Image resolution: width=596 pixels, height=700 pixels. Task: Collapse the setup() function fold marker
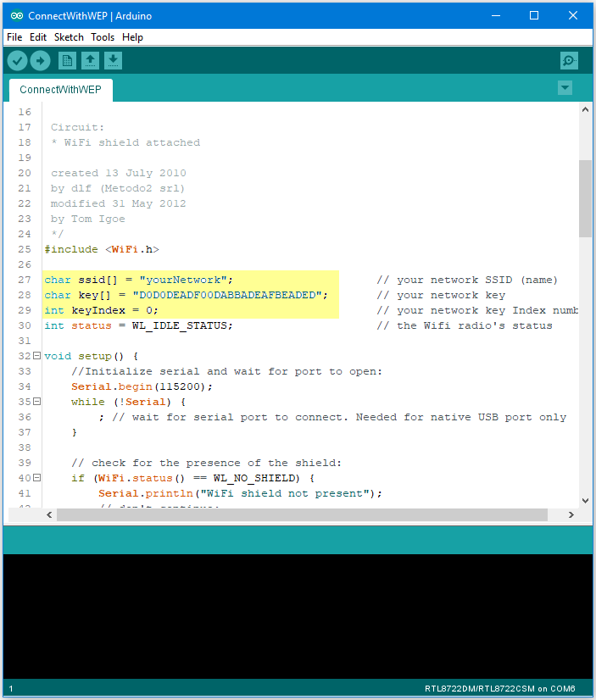[x=37, y=356]
